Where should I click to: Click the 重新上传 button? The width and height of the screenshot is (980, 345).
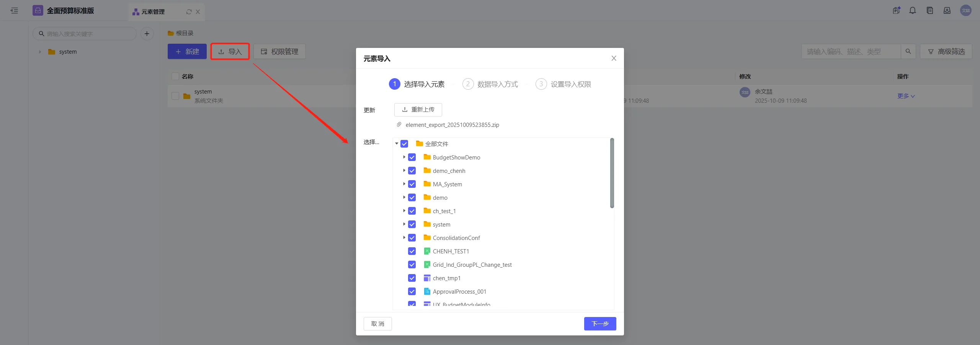pos(418,110)
